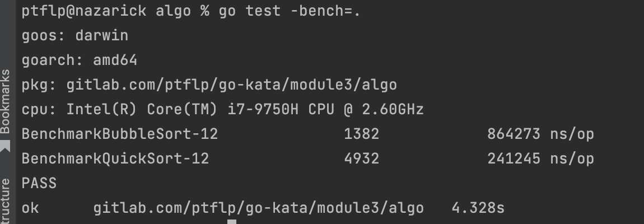Click the 'goarch: amd64' output line

point(80,60)
